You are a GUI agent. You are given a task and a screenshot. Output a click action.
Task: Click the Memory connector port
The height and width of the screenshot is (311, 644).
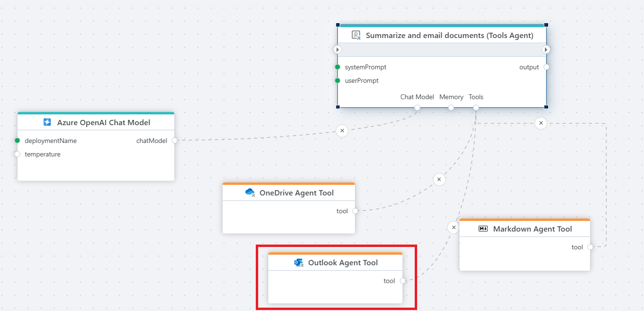click(x=451, y=107)
